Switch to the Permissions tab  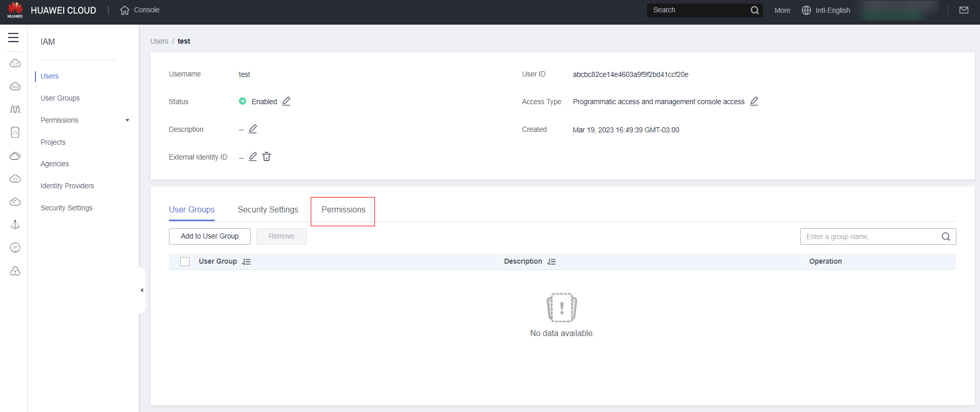point(343,210)
